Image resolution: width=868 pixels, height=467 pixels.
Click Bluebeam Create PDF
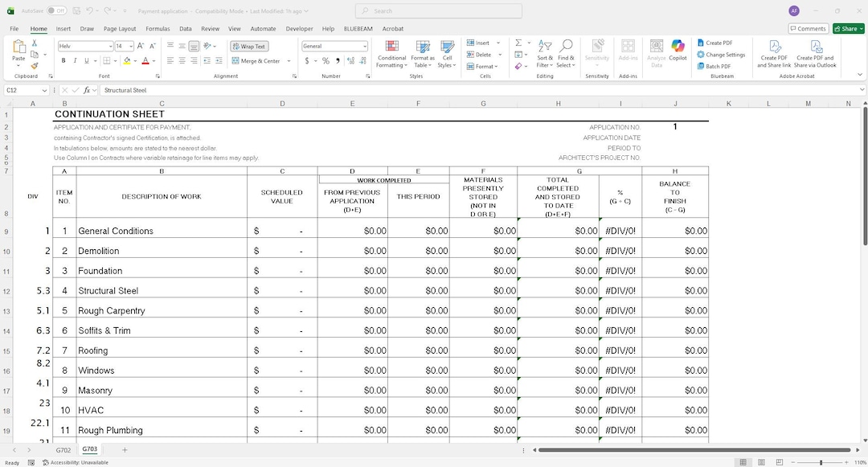[714, 43]
